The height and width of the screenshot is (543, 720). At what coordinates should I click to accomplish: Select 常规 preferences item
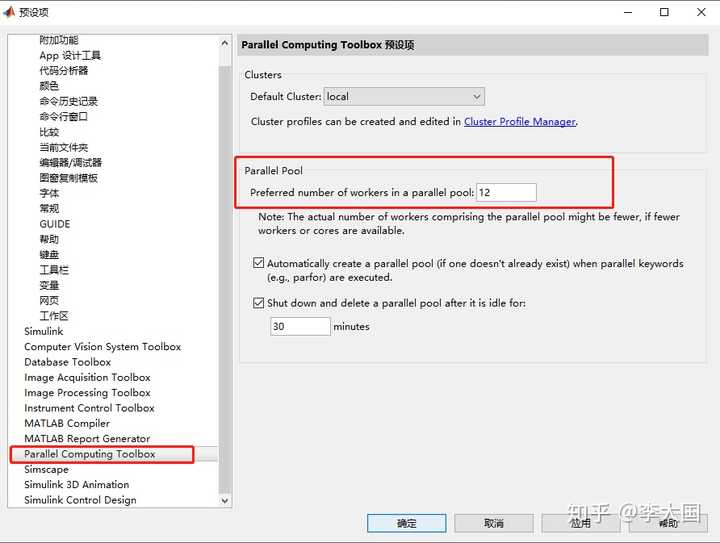(x=49, y=208)
